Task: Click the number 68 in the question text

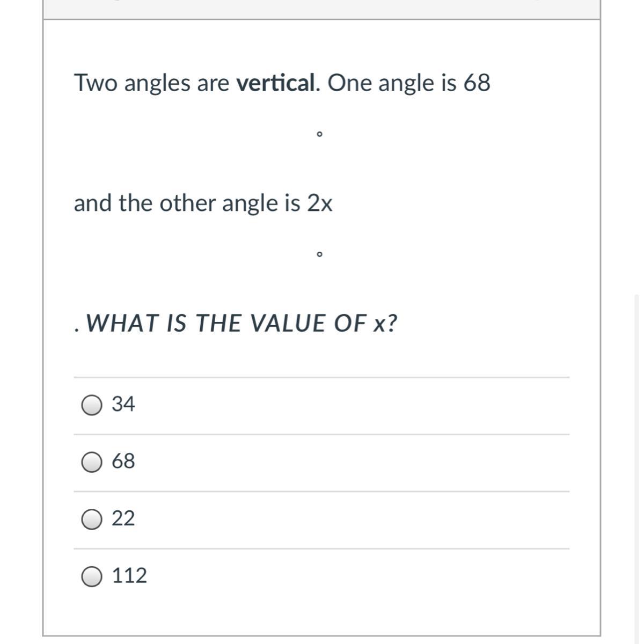Action: [477, 83]
